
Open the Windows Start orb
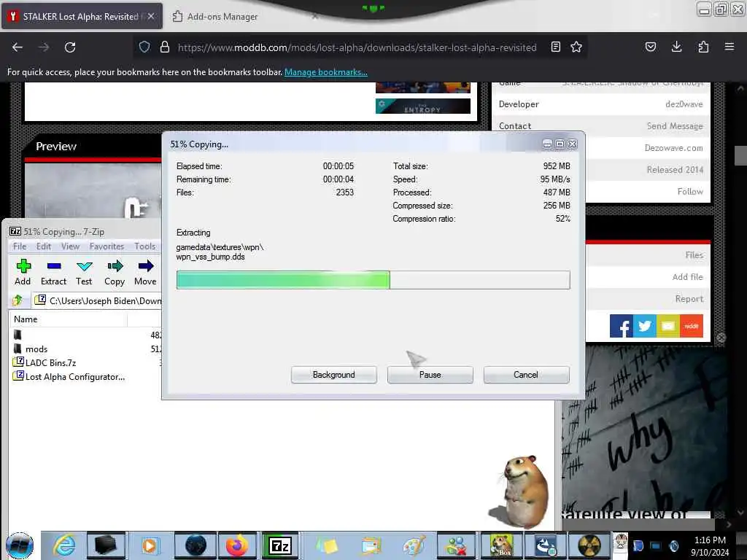[x=20, y=545]
